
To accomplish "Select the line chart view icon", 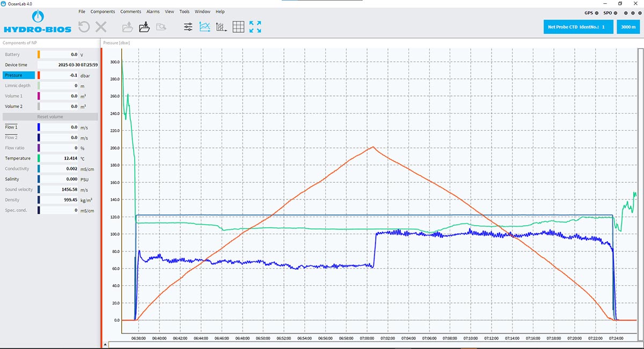I will 204,27.
